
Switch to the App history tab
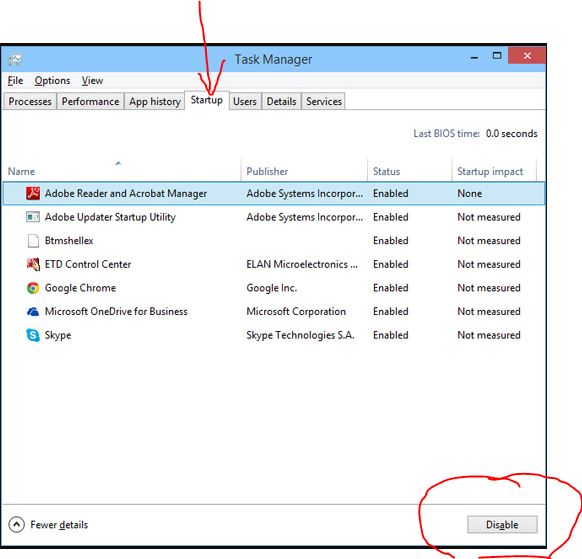154,101
